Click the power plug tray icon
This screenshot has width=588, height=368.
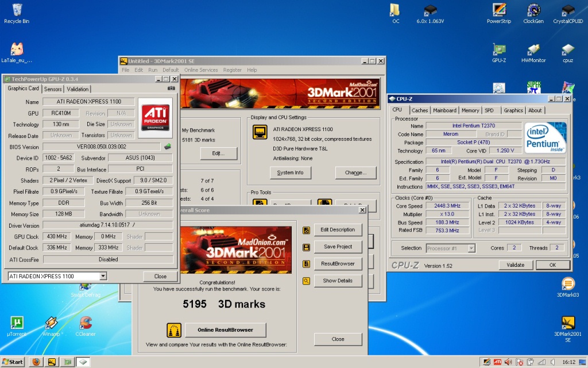tap(530, 362)
